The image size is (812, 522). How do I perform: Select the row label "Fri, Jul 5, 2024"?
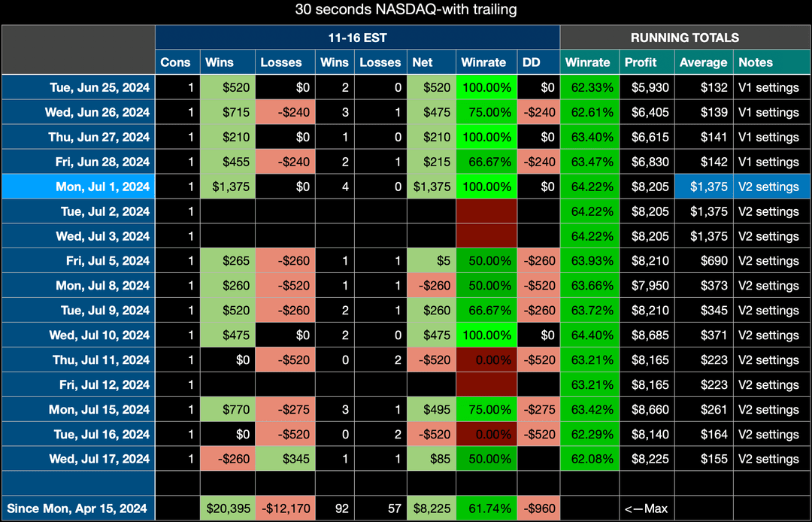78,261
